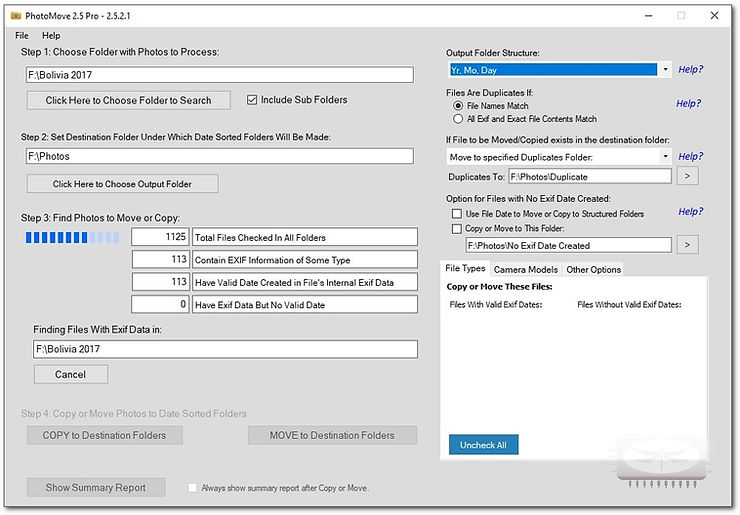The height and width of the screenshot is (515, 740).
Task: Select the 0 Have Exif Data But No Valid Date value
Action: [x=160, y=304]
